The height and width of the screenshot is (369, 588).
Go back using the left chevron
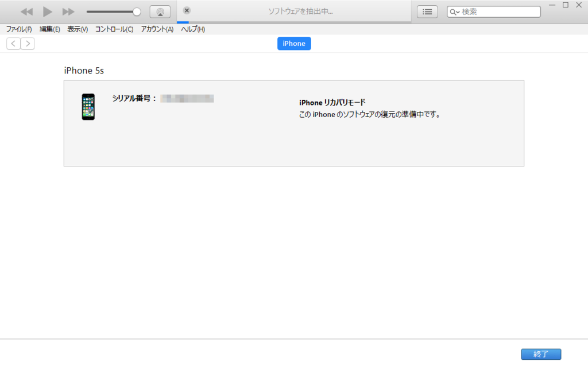pyautogui.click(x=14, y=44)
